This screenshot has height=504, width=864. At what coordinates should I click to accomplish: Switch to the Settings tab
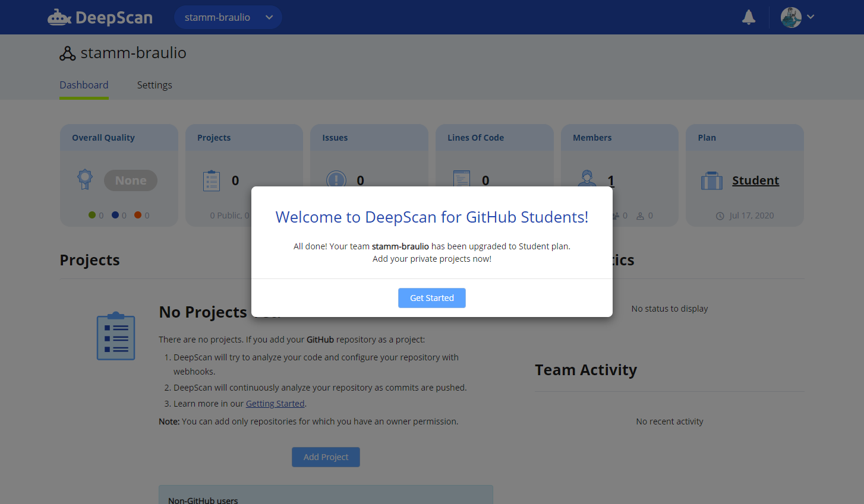pyautogui.click(x=154, y=85)
